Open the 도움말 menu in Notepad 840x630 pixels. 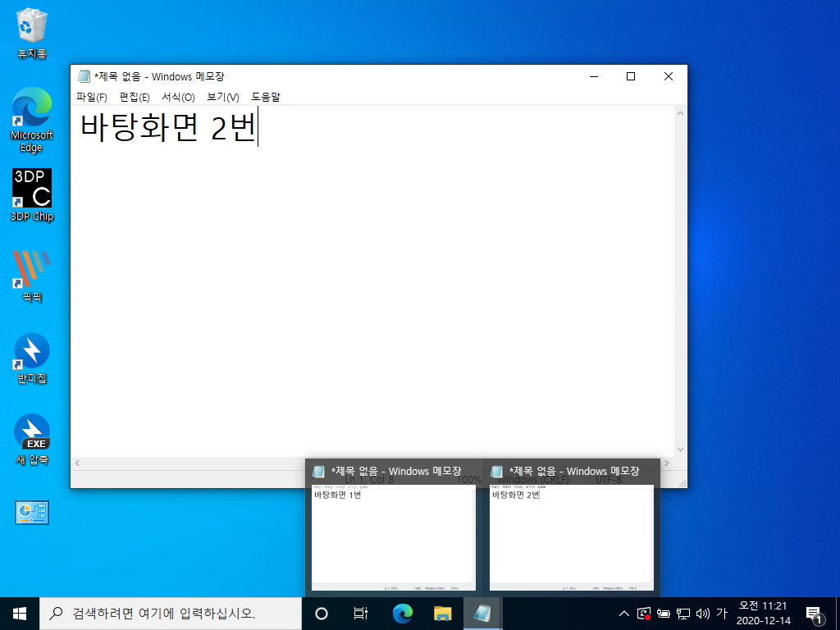point(266,97)
